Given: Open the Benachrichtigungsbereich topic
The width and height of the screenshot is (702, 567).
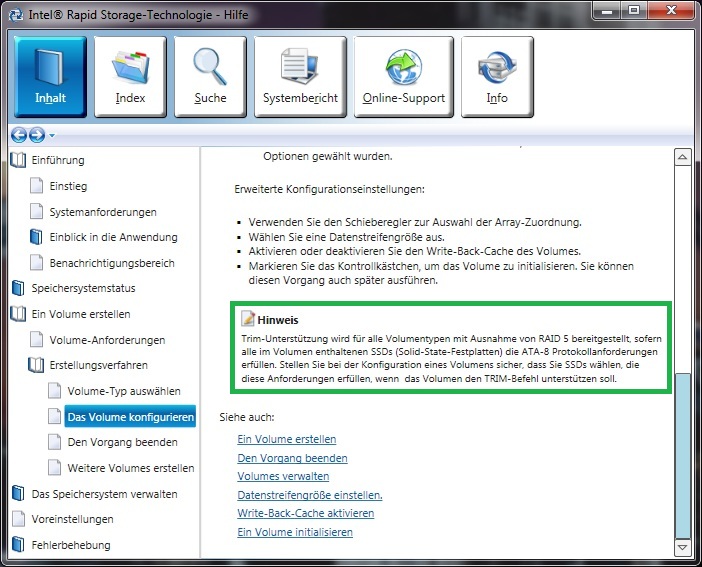Looking at the screenshot, I should point(112,263).
